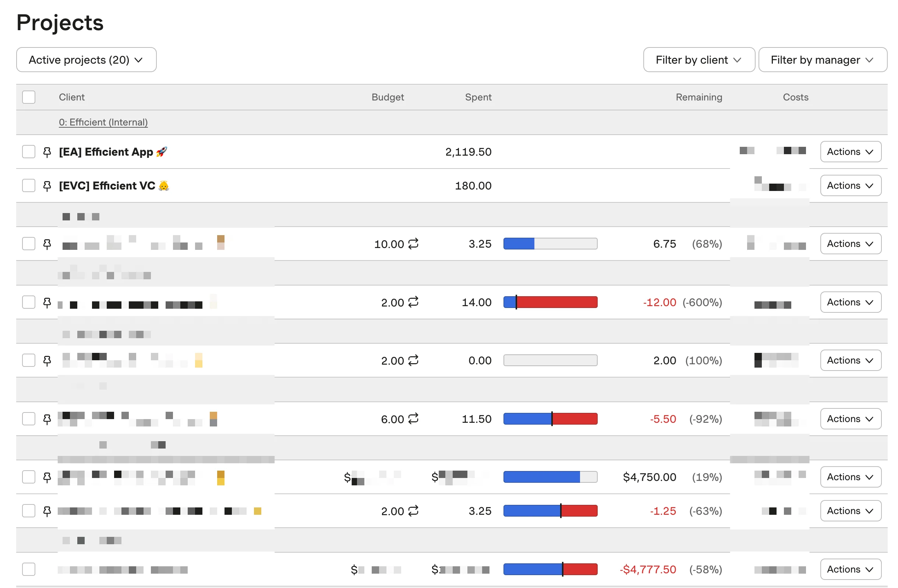Viewport: 898px width, 588px height.
Task: Click pin icon on the 0.00 spent row
Action: pos(47,361)
